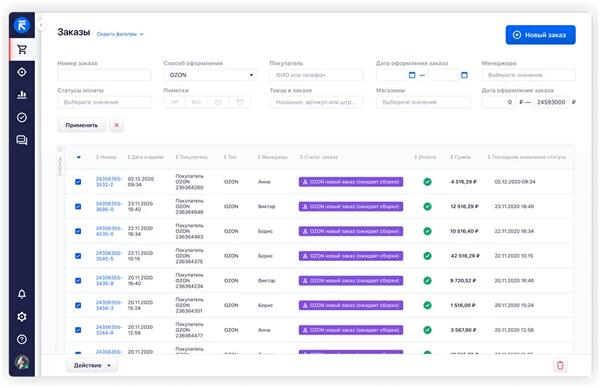
Task: Click paid status icon for order 3 567,90 ₽
Action: coord(427,330)
